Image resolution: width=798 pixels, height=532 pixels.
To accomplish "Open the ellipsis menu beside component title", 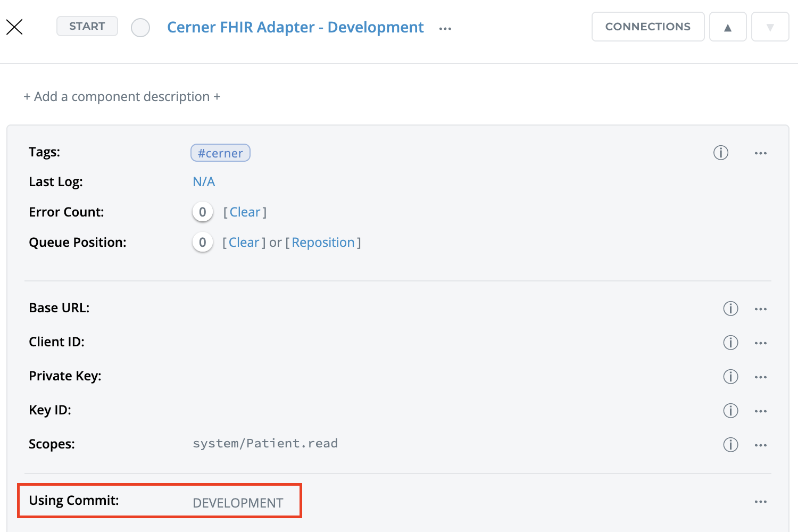I will (x=445, y=29).
